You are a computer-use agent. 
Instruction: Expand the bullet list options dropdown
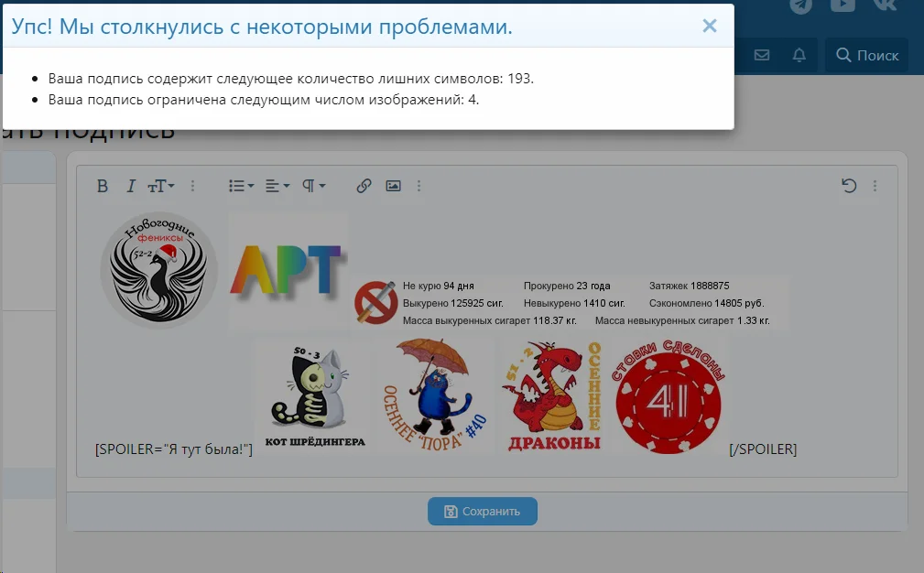click(240, 185)
